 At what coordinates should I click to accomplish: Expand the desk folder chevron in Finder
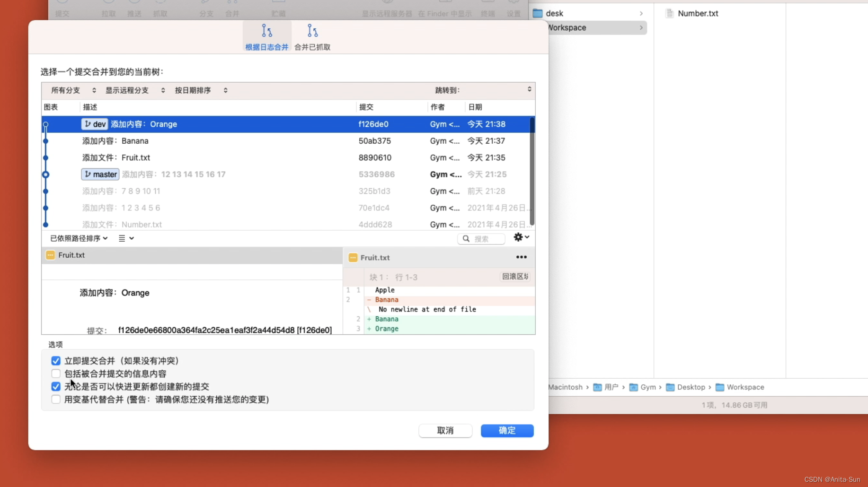click(641, 14)
